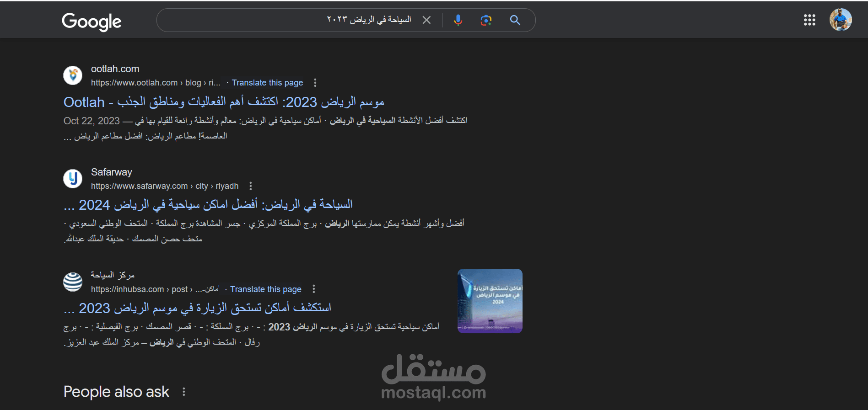Open the Google apps grid
The height and width of the screenshot is (410, 868).
(809, 20)
